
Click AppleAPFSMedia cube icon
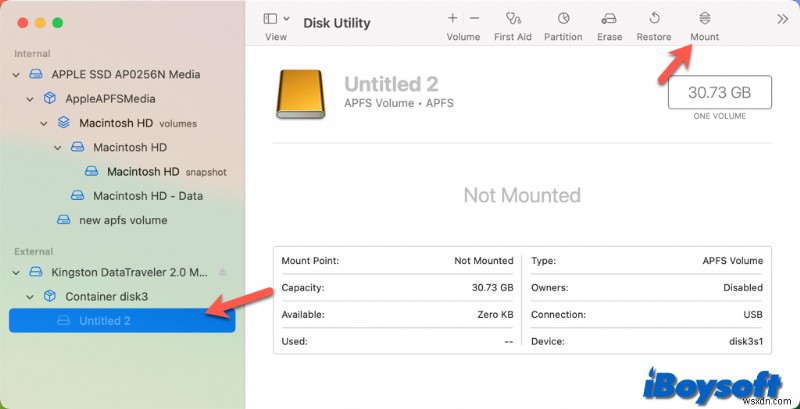coord(49,98)
